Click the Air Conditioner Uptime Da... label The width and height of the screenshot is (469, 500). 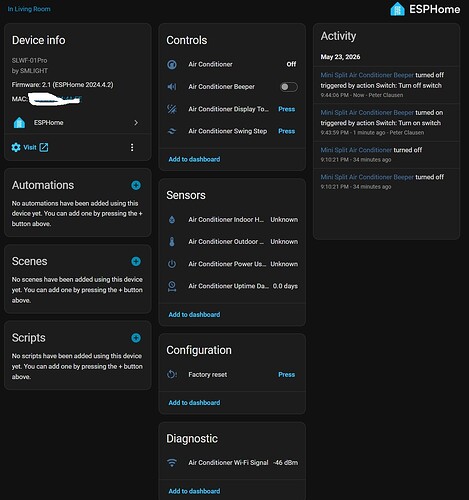(x=228, y=286)
